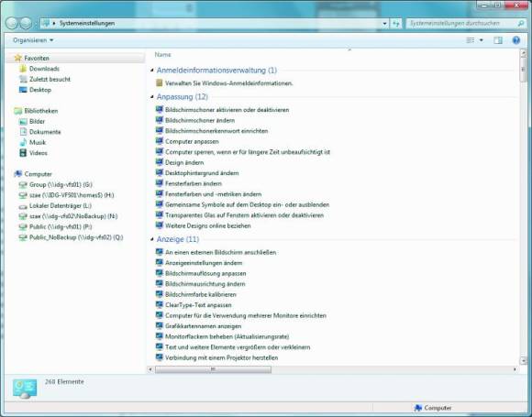Click the horizontal scrollbar thumb
The height and width of the screenshot is (417, 532).
(213, 369)
